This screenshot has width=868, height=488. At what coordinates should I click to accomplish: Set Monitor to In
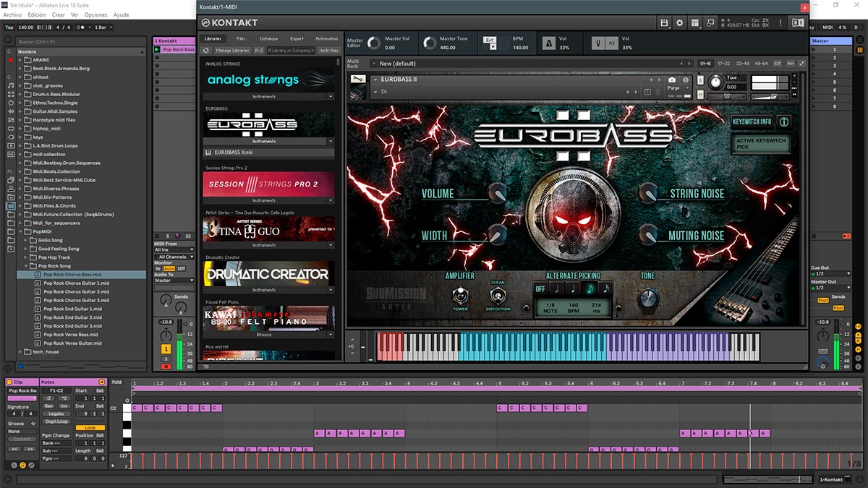158,268
